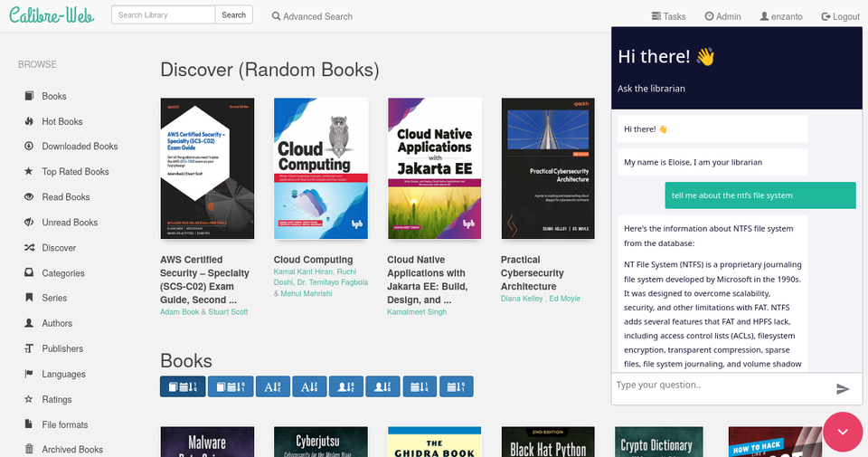
Task: Log out using the Logout link
Action: (840, 16)
